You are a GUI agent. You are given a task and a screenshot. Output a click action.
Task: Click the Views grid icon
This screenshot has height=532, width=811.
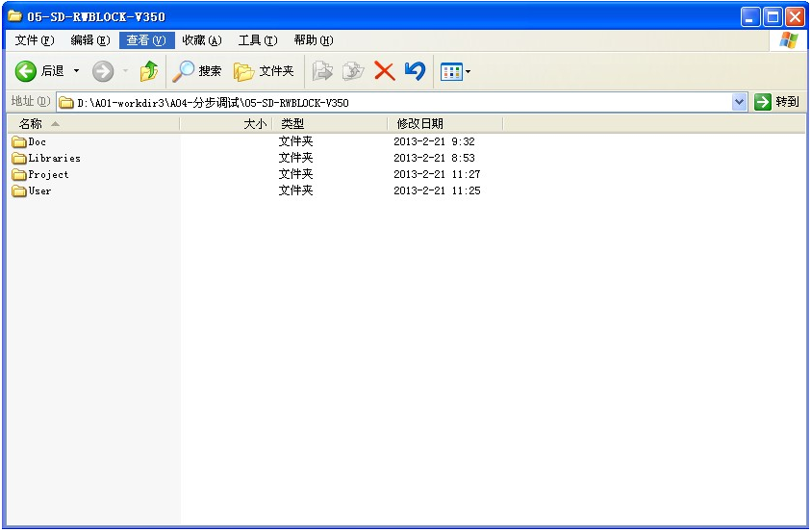(451, 72)
